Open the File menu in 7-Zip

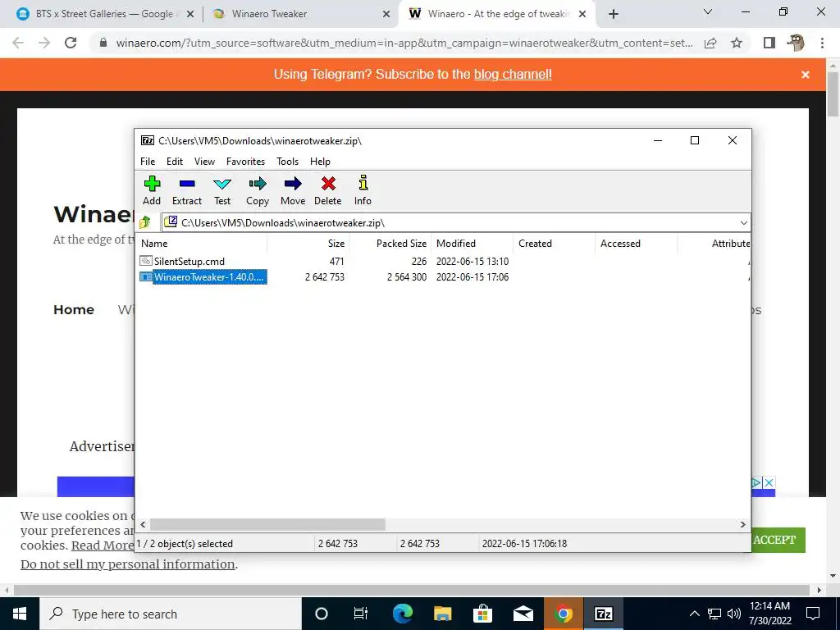[x=148, y=162]
